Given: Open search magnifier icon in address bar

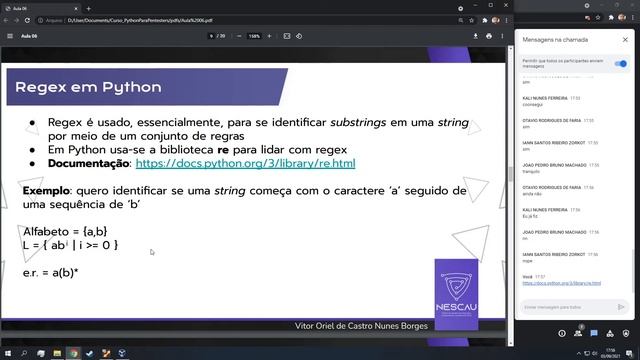Looking at the screenshot, I should (x=461, y=20).
